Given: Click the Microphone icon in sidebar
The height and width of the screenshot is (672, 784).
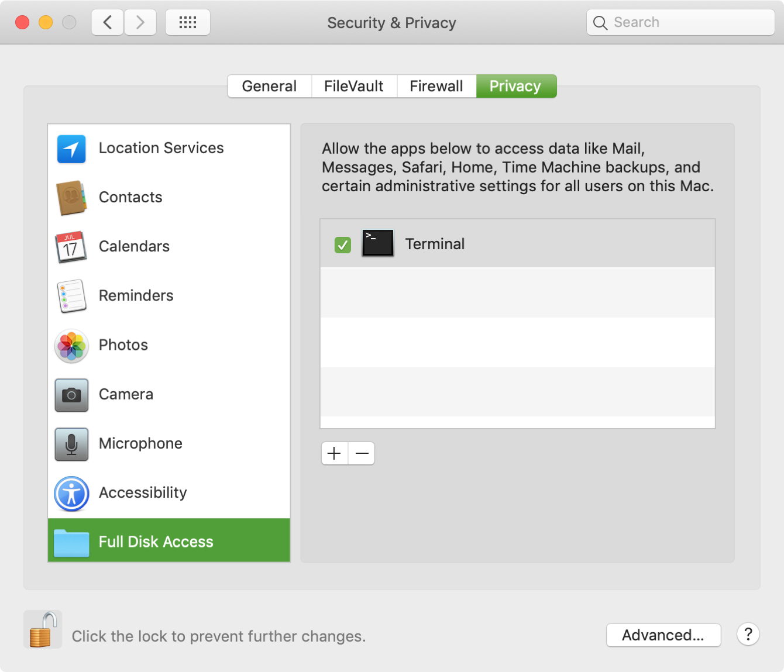Looking at the screenshot, I should click(x=71, y=444).
